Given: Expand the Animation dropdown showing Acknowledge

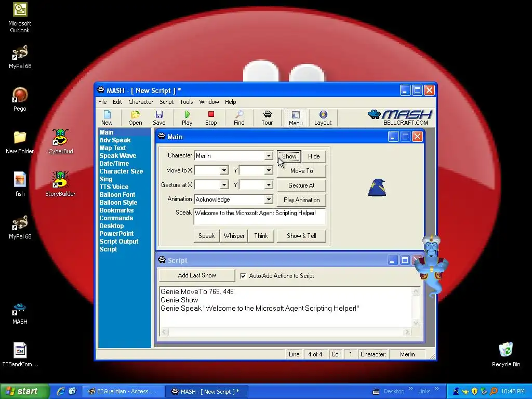Looking at the screenshot, I should (x=269, y=199).
